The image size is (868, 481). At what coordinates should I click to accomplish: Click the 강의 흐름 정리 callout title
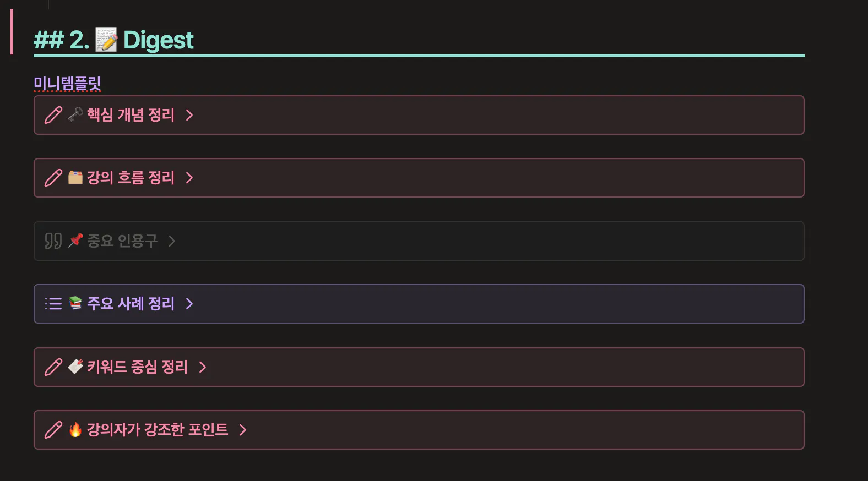[x=131, y=178]
